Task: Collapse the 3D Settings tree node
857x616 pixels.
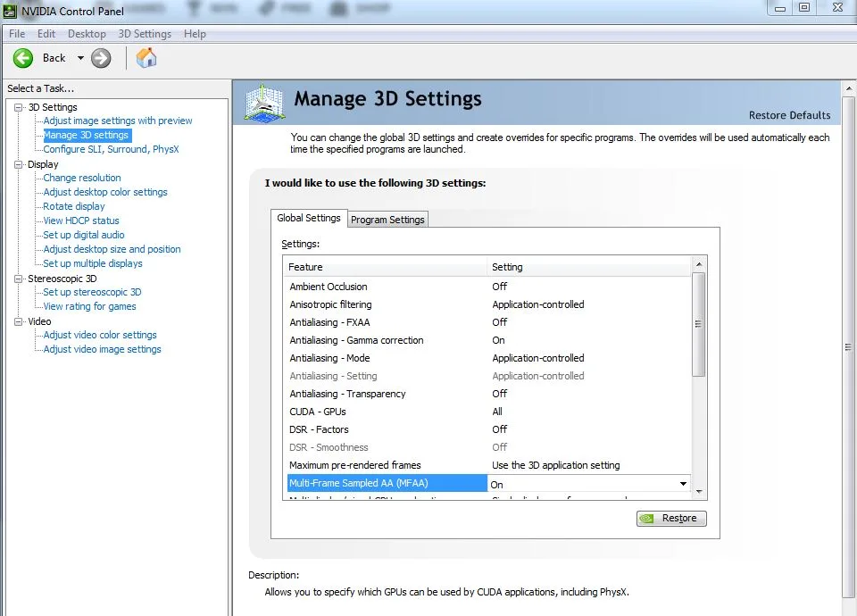Action: [x=19, y=107]
